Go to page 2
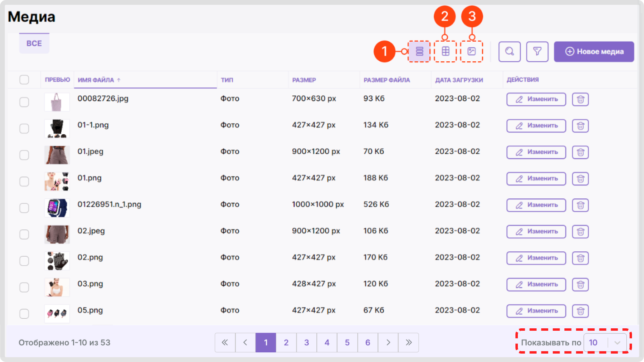The image size is (644, 362). pos(286,342)
